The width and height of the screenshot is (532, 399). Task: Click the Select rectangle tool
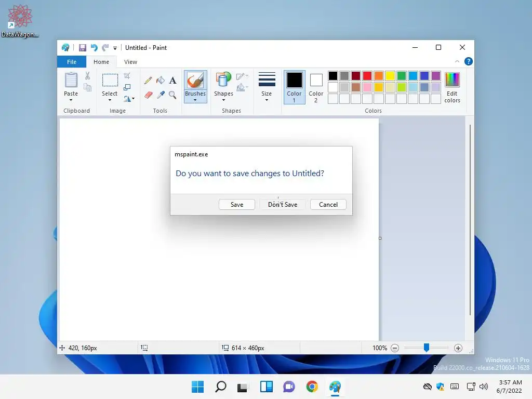(x=110, y=80)
